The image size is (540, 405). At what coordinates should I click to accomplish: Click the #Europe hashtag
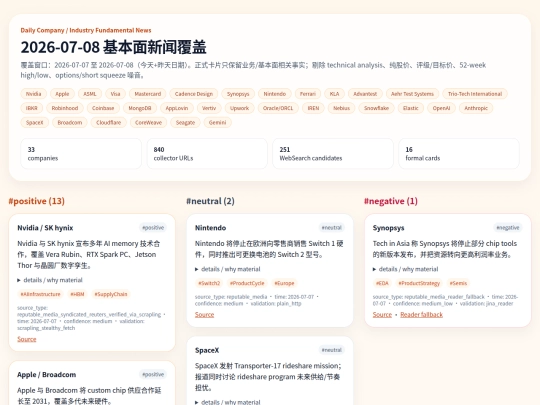tap(284, 283)
